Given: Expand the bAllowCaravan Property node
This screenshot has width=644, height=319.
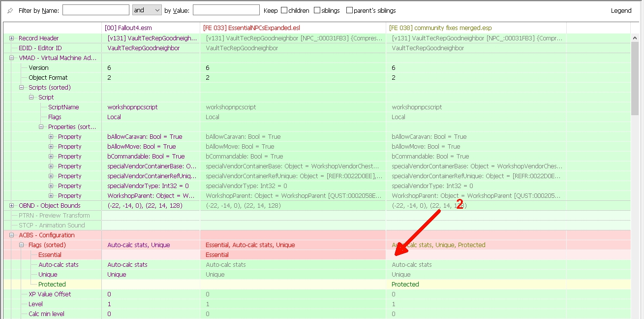Looking at the screenshot, I should pyautogui.click(x=51, y=137).
